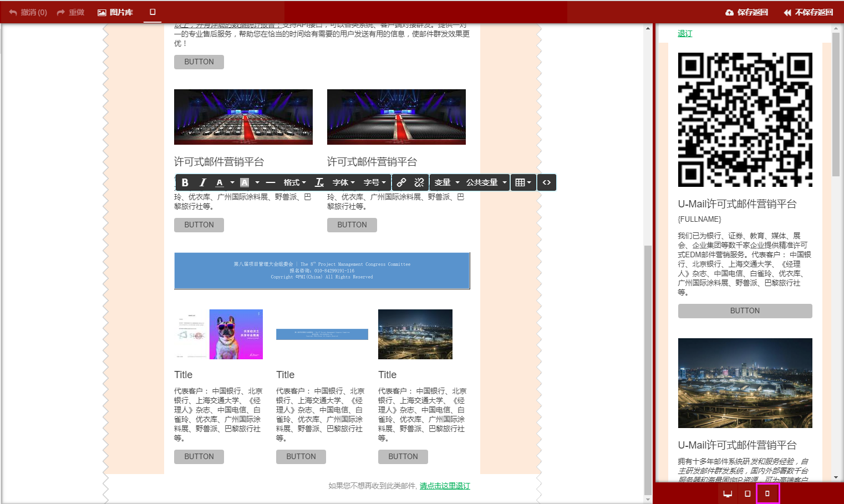
Task: Open the 字体 font dropdown
Action: 343,182
